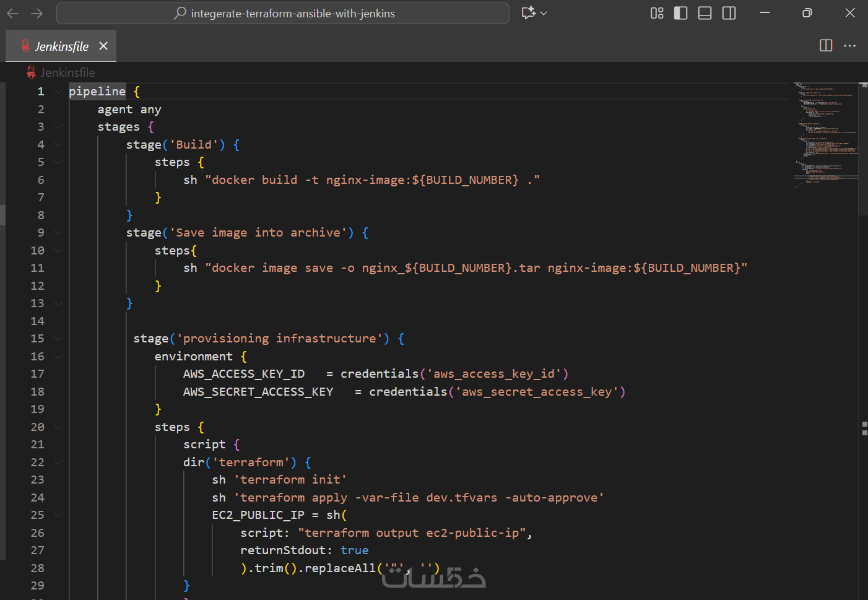Toggle the bottom panel visibility
This screenshot has width=868, height=600.
point(705,13)
